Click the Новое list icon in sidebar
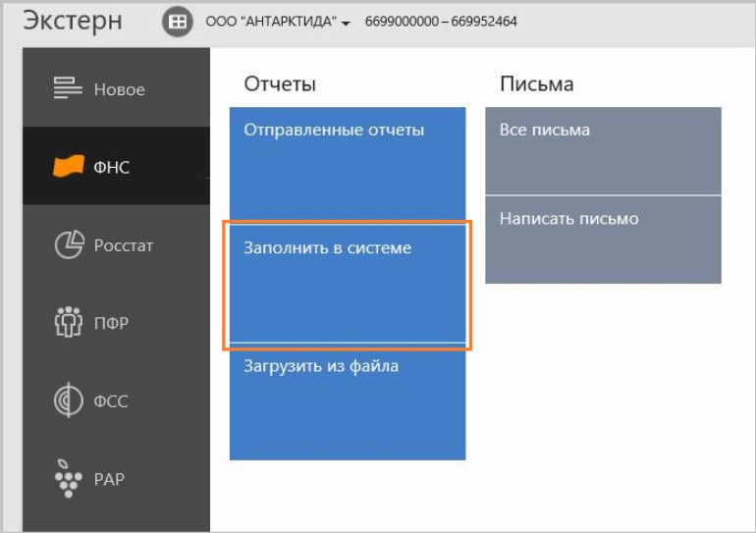This screenshot has width=756, height=533. (67, 89)
